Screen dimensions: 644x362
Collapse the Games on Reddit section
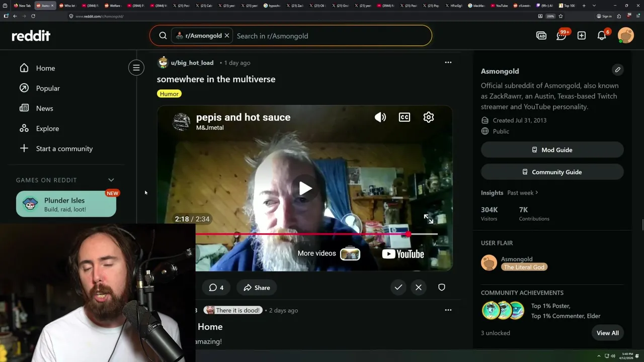[111, 180]
